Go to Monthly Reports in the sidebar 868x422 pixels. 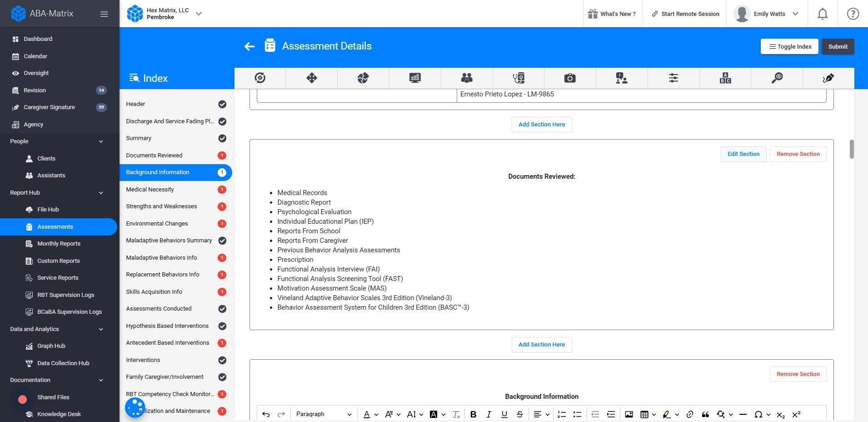click(59, 244)
